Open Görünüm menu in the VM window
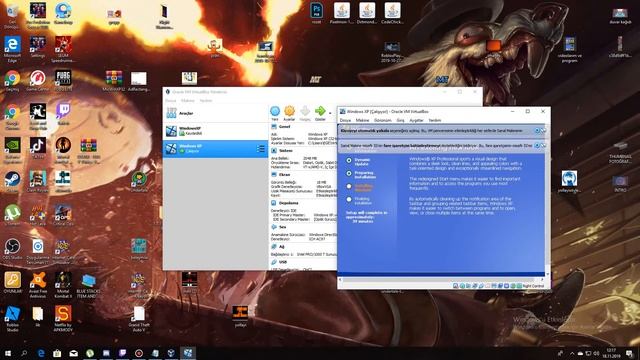 [383, 120]
